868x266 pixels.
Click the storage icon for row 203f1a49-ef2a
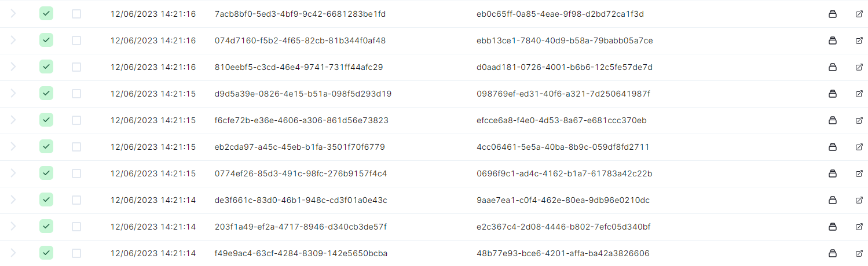click(x=833, y=227)
